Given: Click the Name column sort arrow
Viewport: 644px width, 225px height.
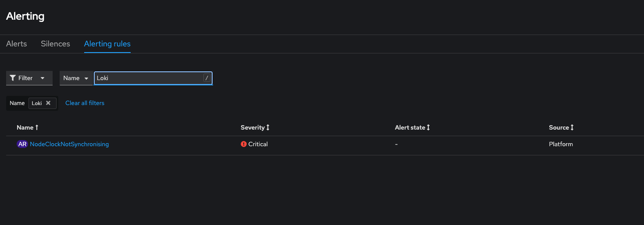Looking at the screenshot, I should (37, 127).
